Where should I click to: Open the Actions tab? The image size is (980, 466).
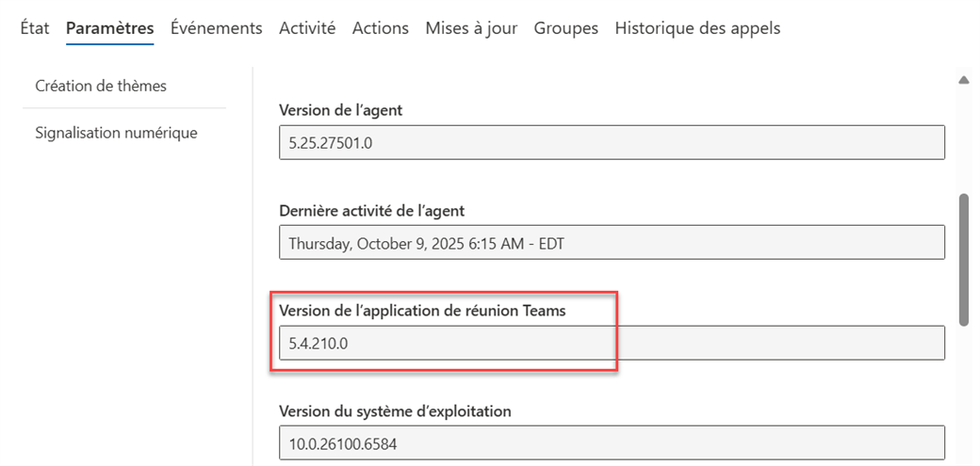(x=380, y=28)
